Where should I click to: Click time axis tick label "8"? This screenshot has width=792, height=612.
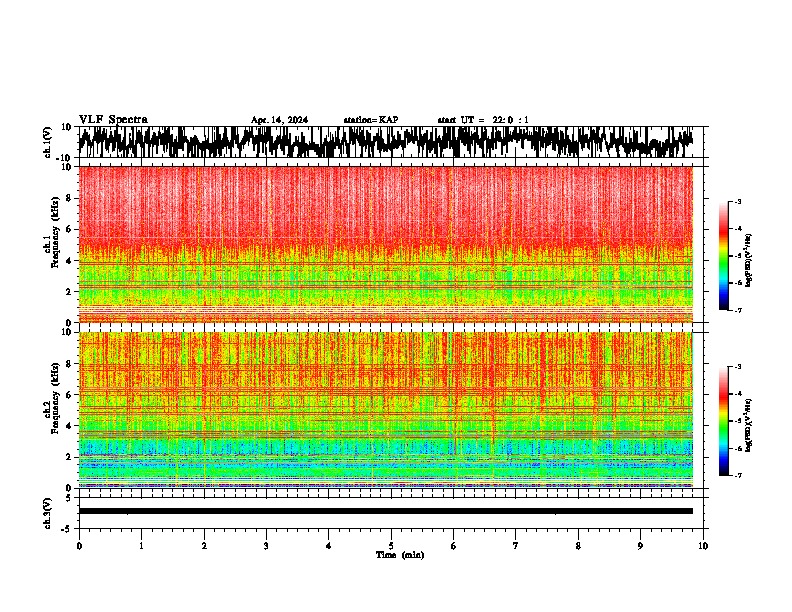(x=578, y=546)
